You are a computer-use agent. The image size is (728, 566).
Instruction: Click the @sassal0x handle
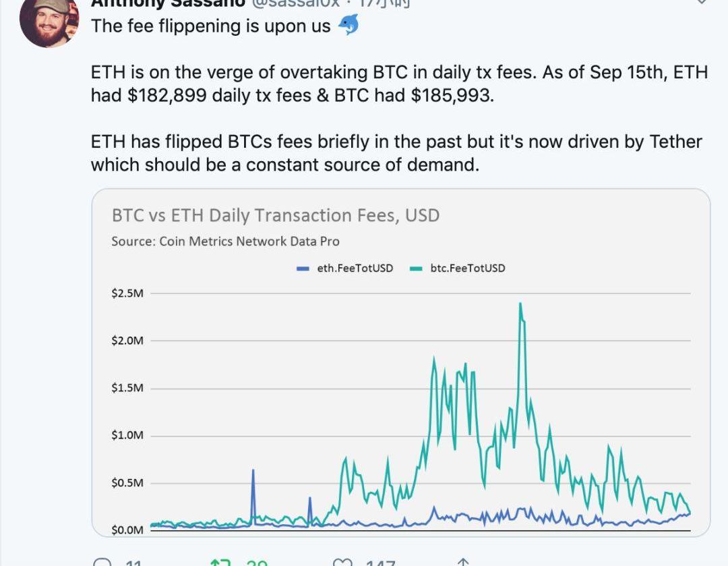click(295, 3)
